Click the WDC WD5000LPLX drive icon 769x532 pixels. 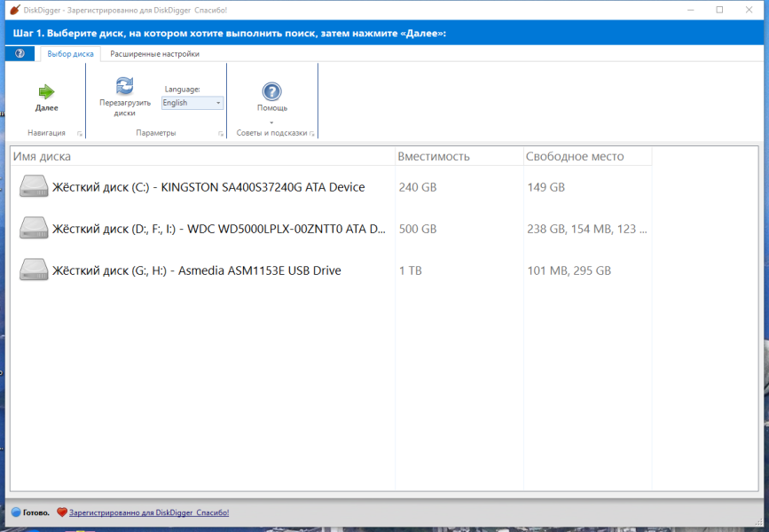click(34, 229)
